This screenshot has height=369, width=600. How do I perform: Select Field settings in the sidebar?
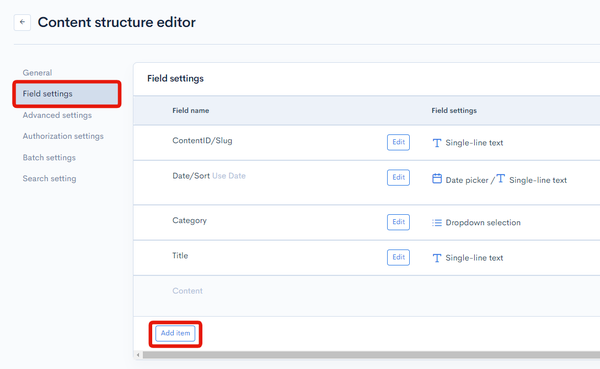(x=67, y=94)
